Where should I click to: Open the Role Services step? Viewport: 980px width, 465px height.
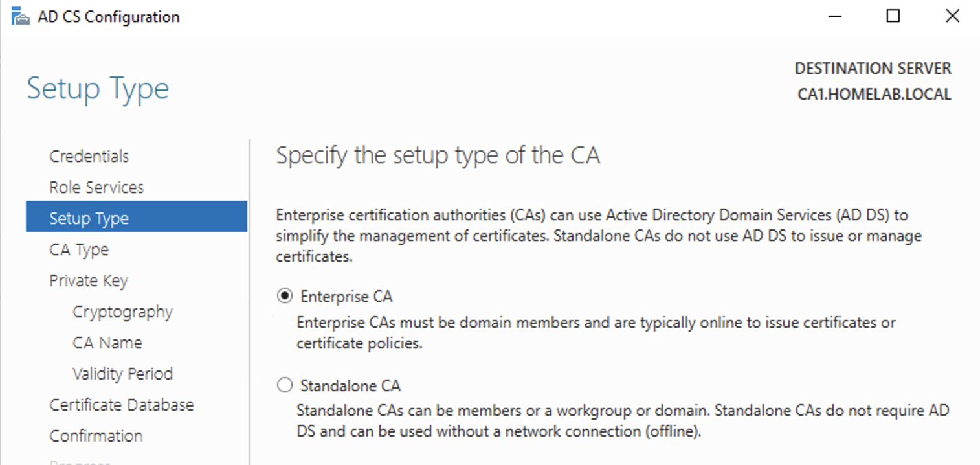[96, 187]
